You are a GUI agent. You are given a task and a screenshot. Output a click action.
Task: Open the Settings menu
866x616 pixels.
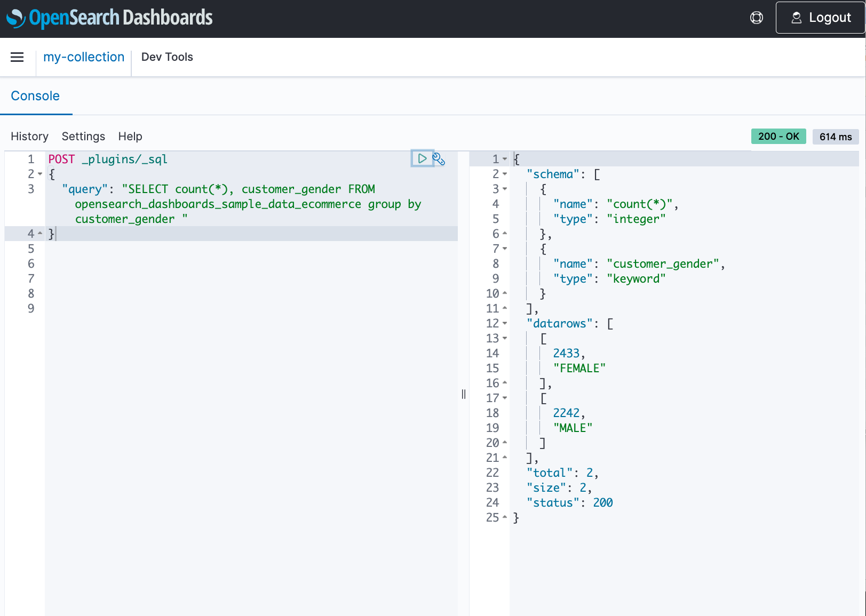tap(83, 137)
